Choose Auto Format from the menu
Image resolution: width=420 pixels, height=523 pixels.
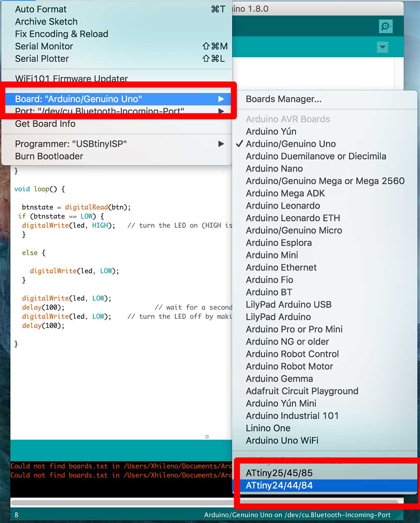point(117,9)
